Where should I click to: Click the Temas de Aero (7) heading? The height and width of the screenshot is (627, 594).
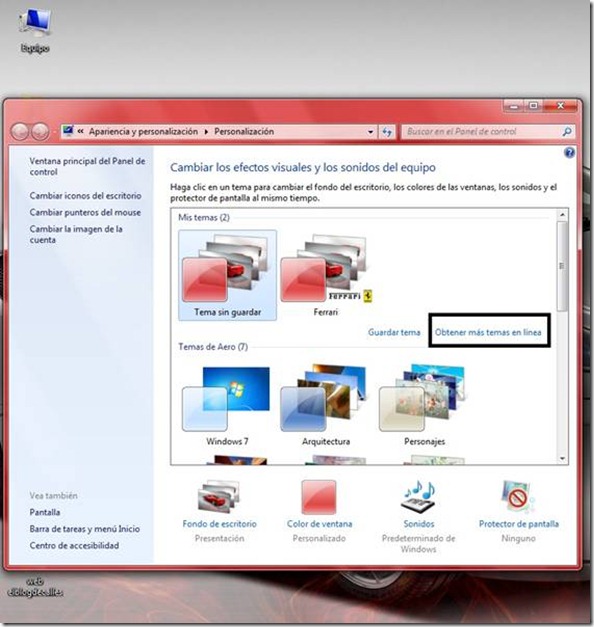213,347
